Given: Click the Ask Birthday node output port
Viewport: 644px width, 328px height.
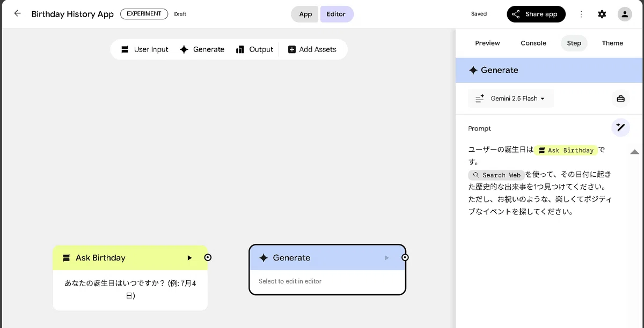Looking at the screenshot, I should 208,258.
